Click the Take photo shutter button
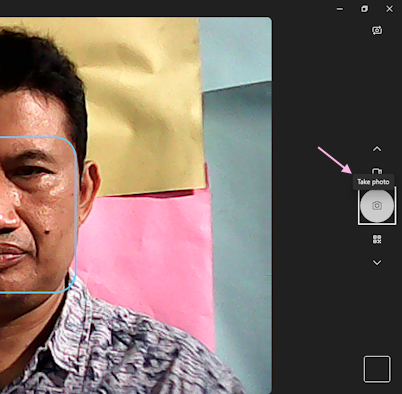Viewport: 402px width, 394px height. coord(377,206)
